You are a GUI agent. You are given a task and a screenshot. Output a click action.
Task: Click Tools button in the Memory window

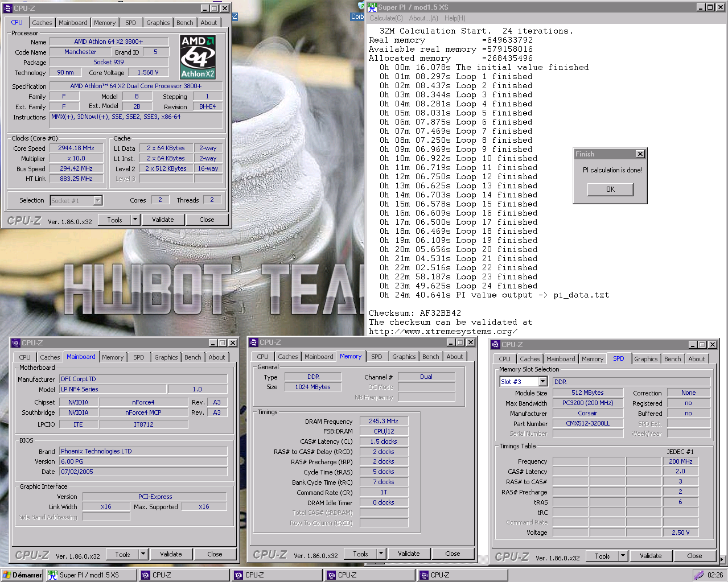coord(360,554)
